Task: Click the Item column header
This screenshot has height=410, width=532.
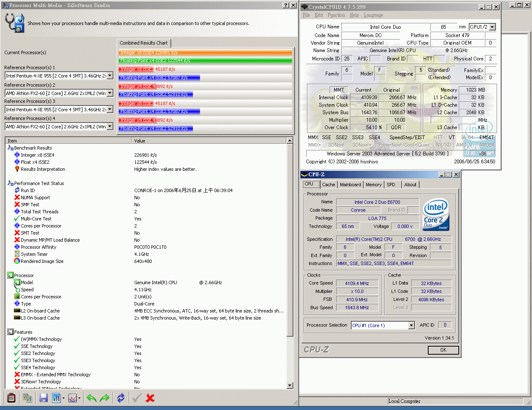Action: point(68,141)
